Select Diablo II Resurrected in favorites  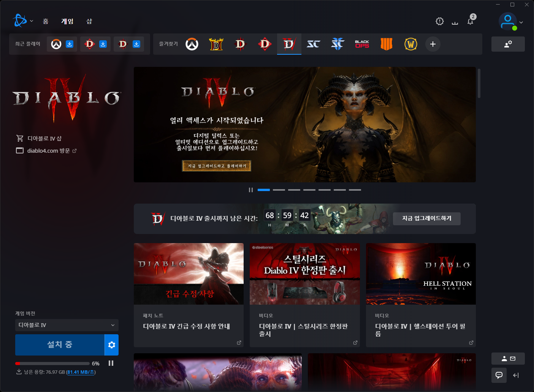(x=216, y=44)
